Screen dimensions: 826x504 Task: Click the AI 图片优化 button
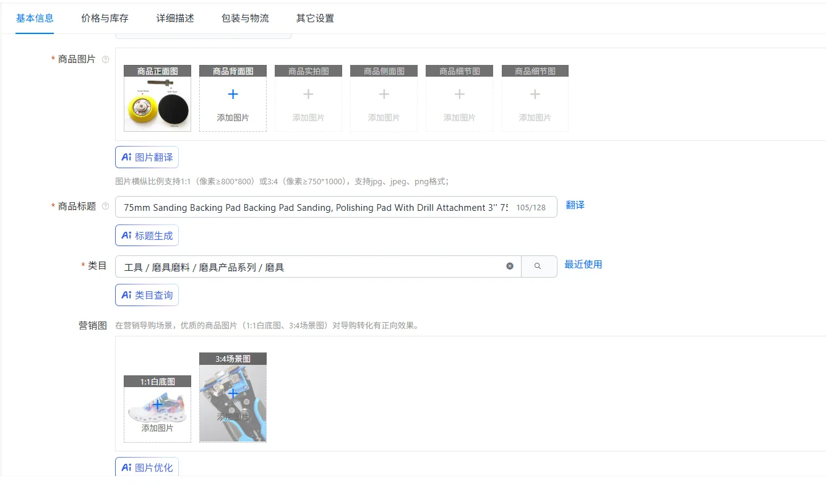click(147, 467)
